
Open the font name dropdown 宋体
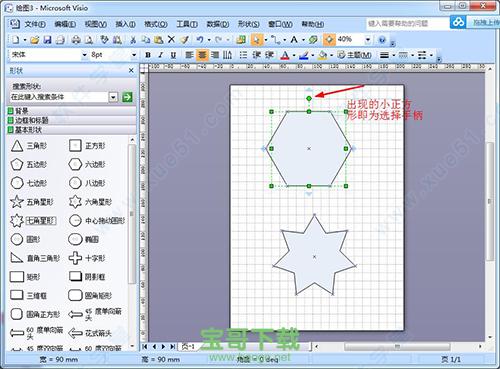85,55
